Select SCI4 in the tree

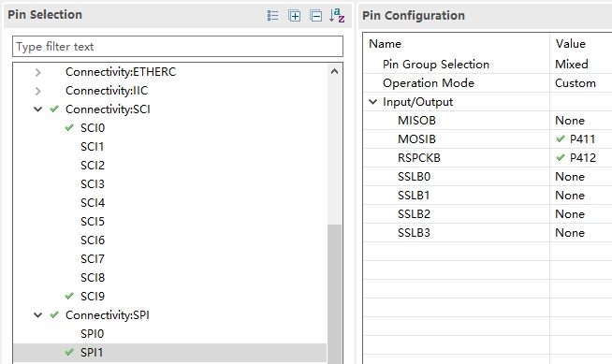pos(93,203)
